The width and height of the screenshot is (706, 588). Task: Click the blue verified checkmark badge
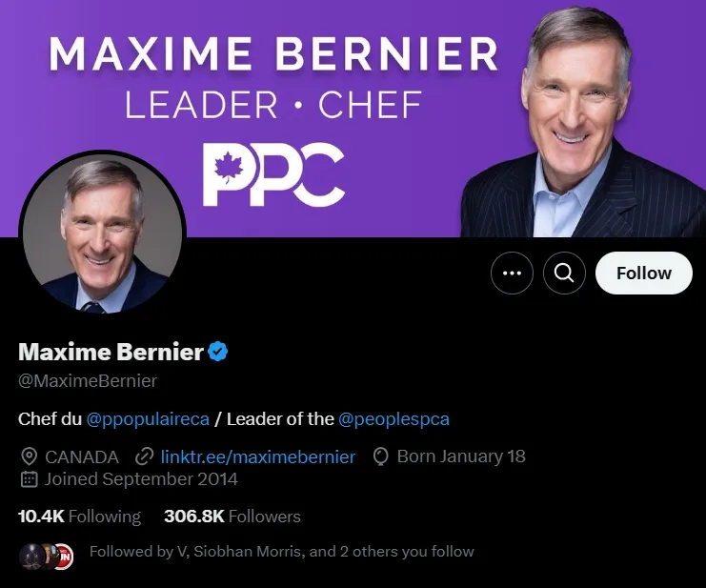pyautogui.click(x=218, y=352)
